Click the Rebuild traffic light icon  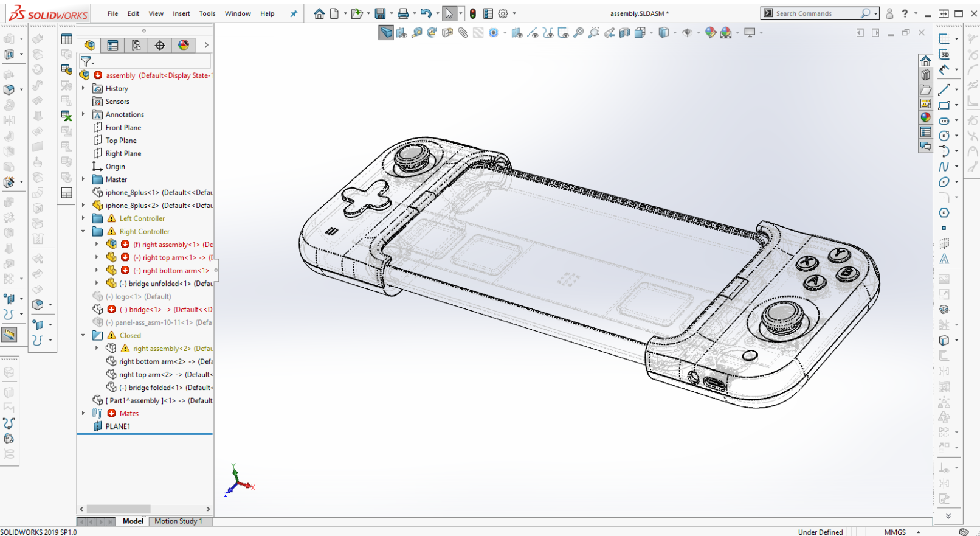(472, 13)
